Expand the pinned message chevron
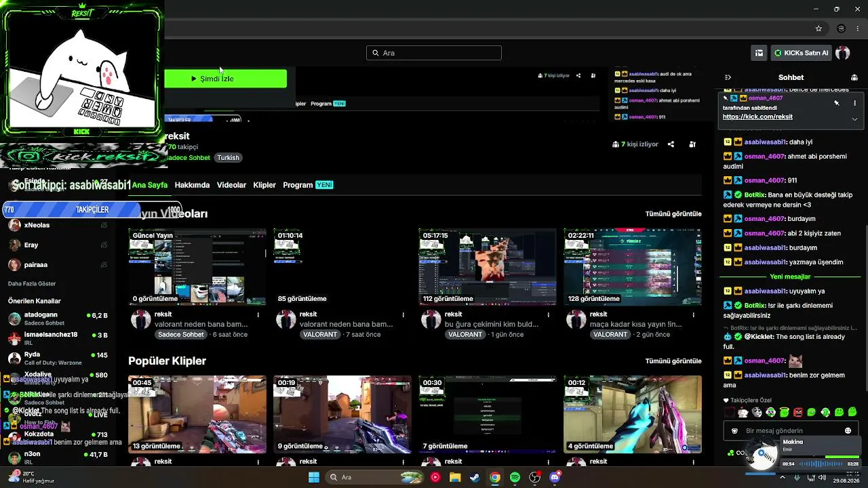The height and width of the screenshot is (488, 868). [x=854, y=119]
